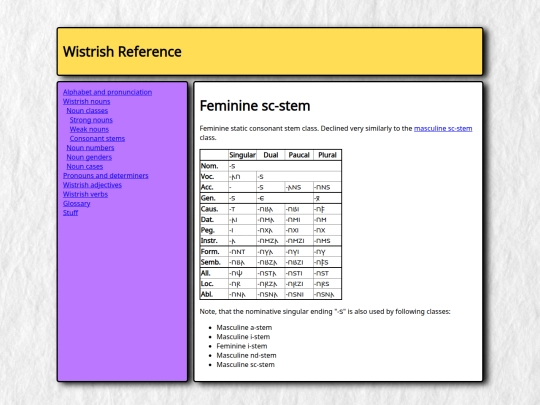Click the Feminine sc-stem heading
Viewport: 540px width, 405px height.
[255, 106]
